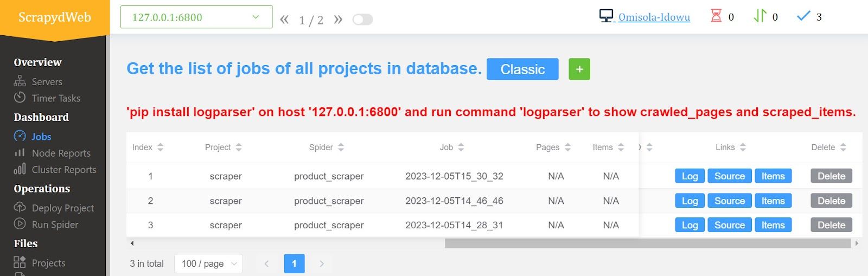Click the finished jobs checkmark icon
868x276 pixels.
803,16
